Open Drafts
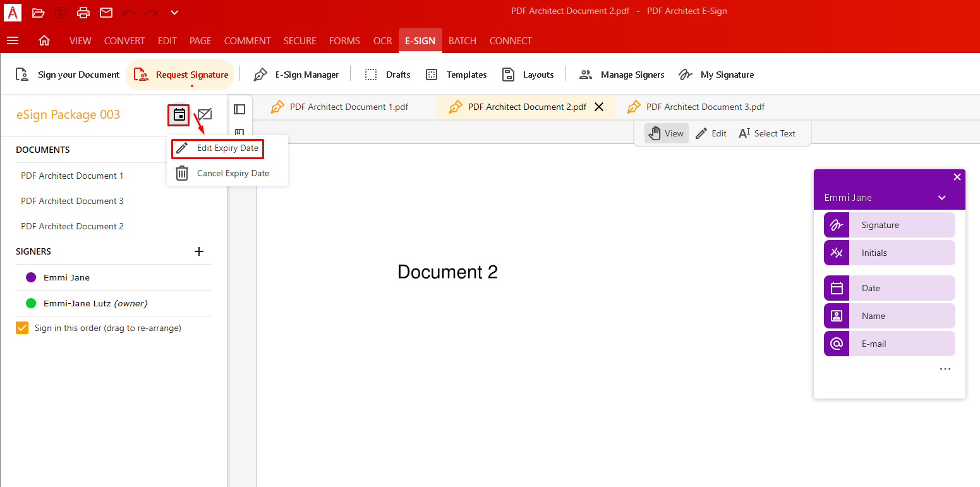The height and width of the screenshot is (487, 980). click(387, 75)
